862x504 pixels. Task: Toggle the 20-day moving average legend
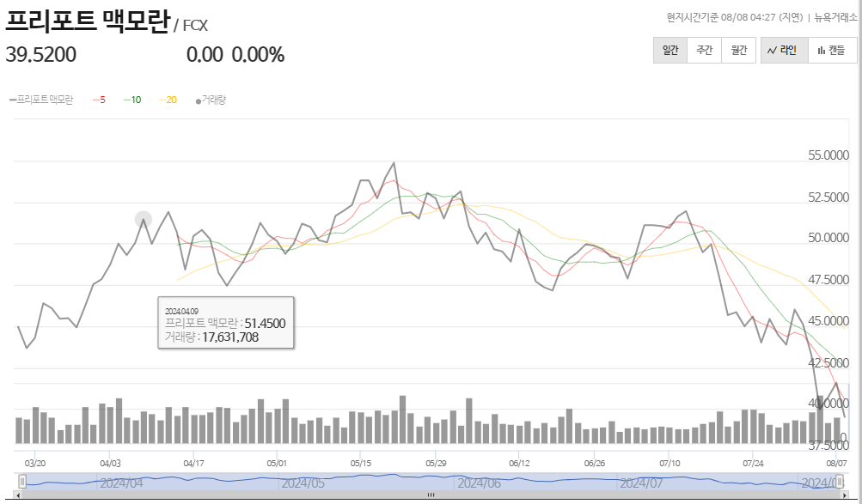coord(168,100)
